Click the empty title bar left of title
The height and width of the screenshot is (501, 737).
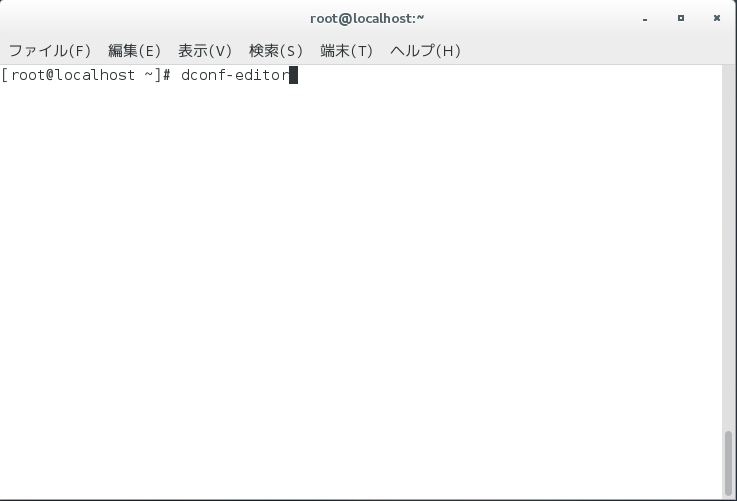155,18
